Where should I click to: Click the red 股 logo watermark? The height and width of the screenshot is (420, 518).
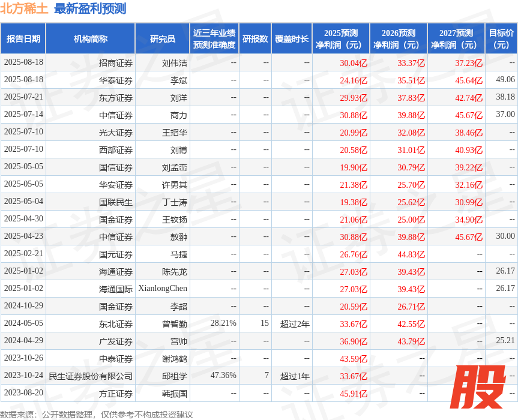477,387
